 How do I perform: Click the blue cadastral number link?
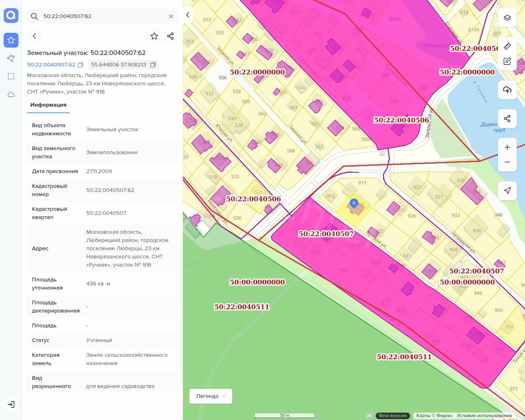point(51,65)
